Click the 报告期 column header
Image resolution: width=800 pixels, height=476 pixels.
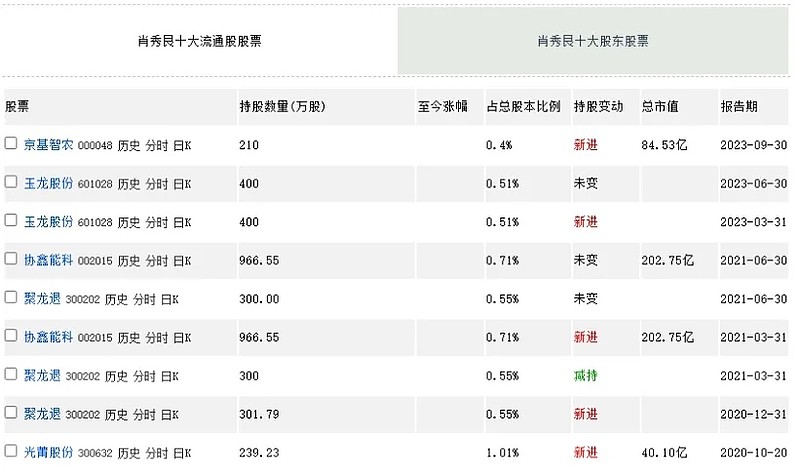pyautogui.click(x=739, y=106)
